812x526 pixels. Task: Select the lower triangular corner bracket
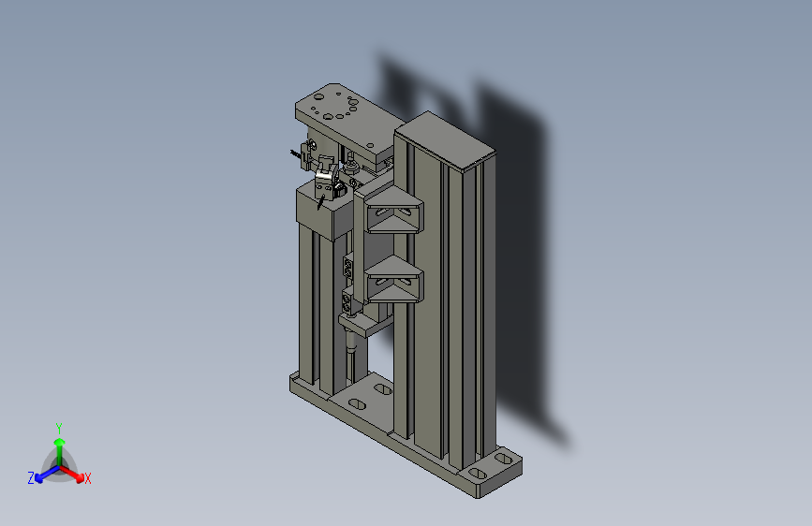coord(394,280)
